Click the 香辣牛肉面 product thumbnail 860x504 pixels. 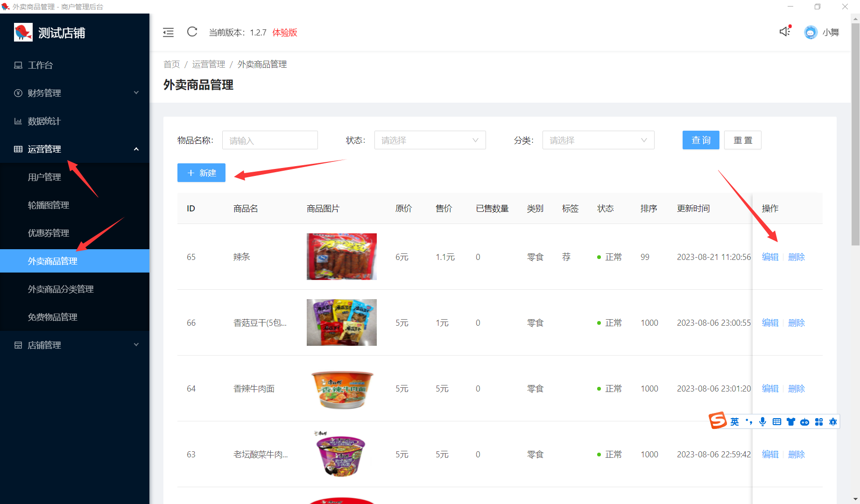tap(342, 389)
